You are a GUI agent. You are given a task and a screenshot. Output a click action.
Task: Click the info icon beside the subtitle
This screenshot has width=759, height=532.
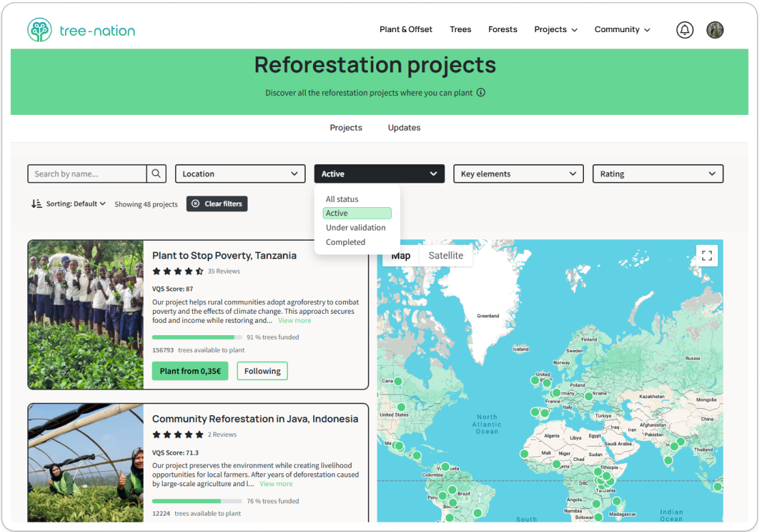(481, 92)
